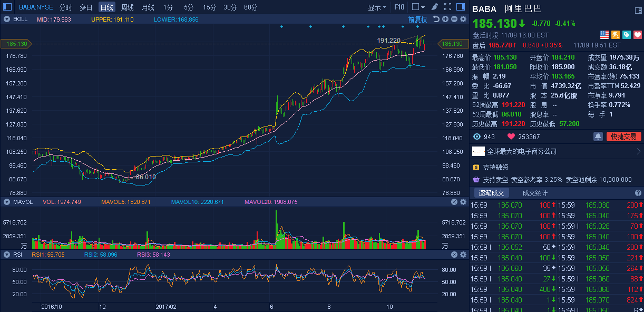Expand the RSI indicator dropdown arrow
Screen dimensions: 644x312
pyautogui.click(x=7, y=255)
